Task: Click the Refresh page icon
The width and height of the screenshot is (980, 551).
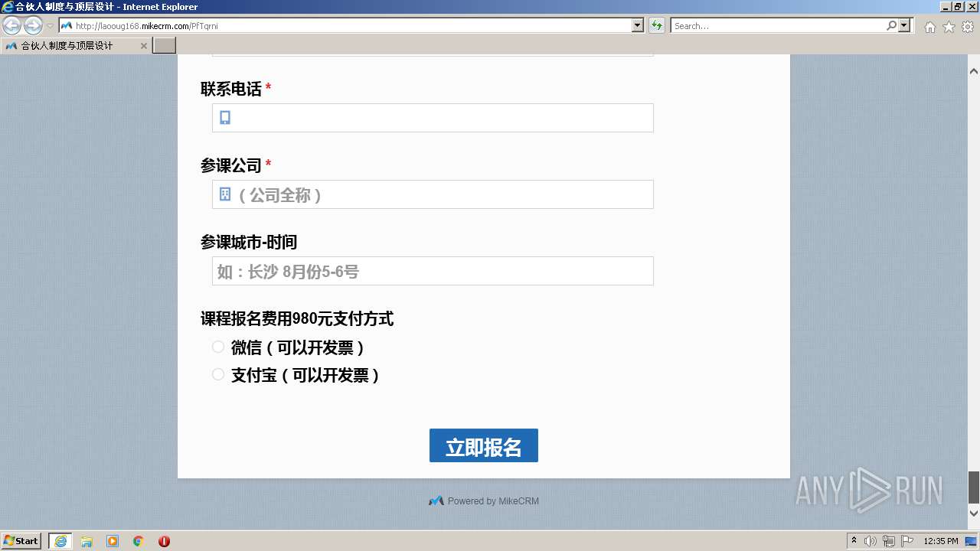Action: pyautogui.click(x=657, y=26)
